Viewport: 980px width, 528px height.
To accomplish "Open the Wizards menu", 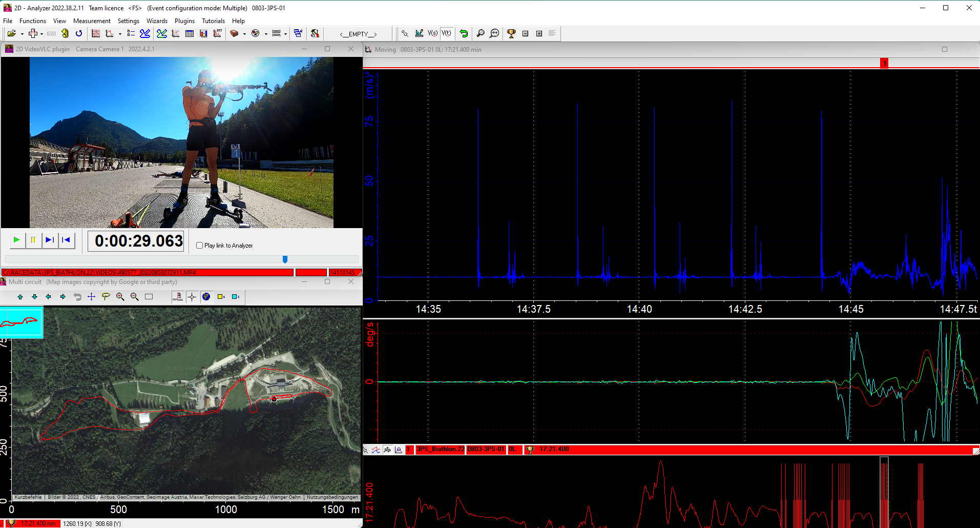I will click(x=157, y=21).
